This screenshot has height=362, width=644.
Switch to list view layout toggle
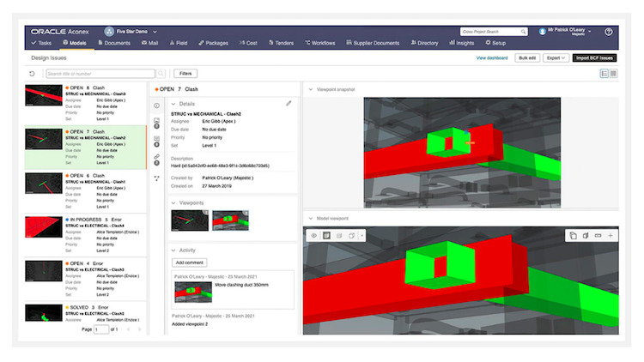[604, 74]
